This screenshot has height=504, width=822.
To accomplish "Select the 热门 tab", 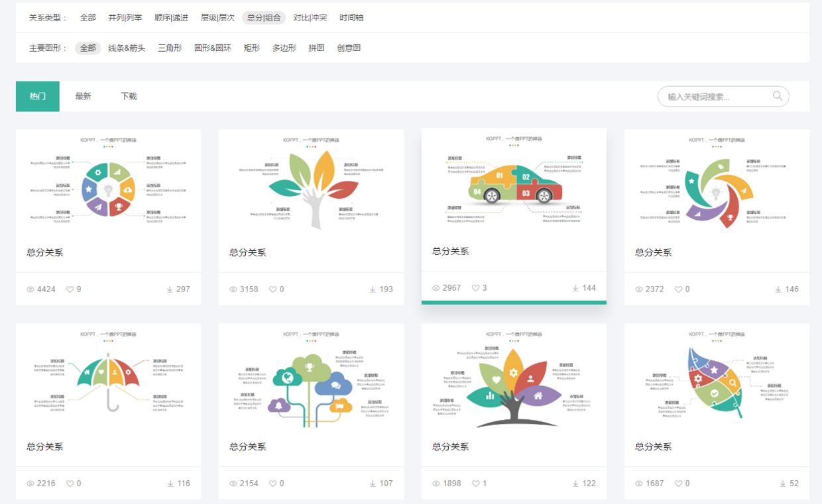I will point(37,96).
